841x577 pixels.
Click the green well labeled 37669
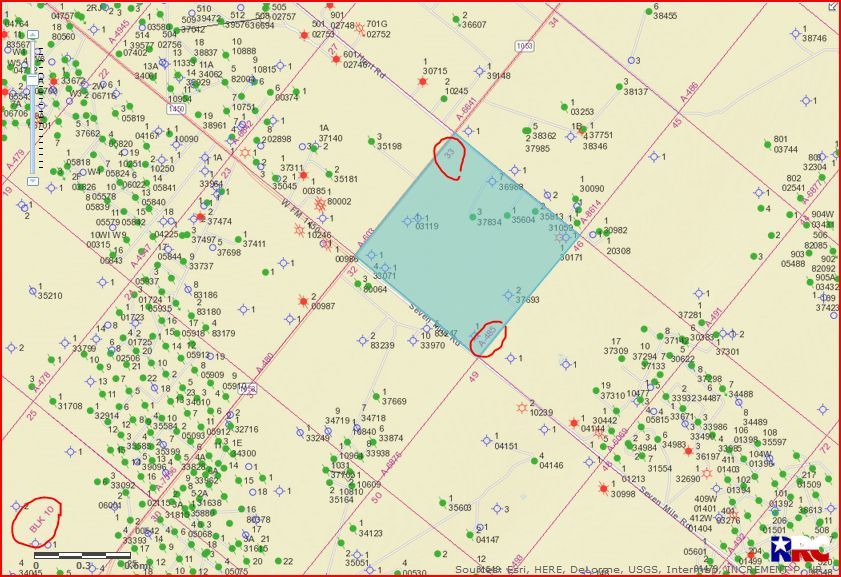[376, 396]
